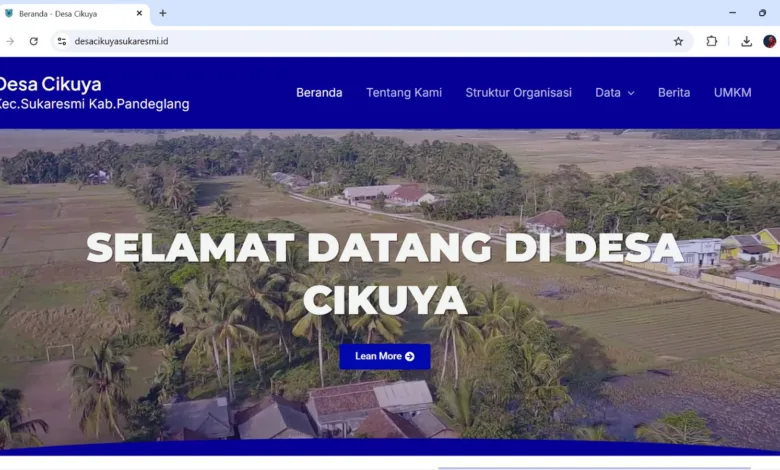The height and width of the screenshot is (470, 780).
Task: Bookmark this page with the star icon
Action: [x=678, y=41]
